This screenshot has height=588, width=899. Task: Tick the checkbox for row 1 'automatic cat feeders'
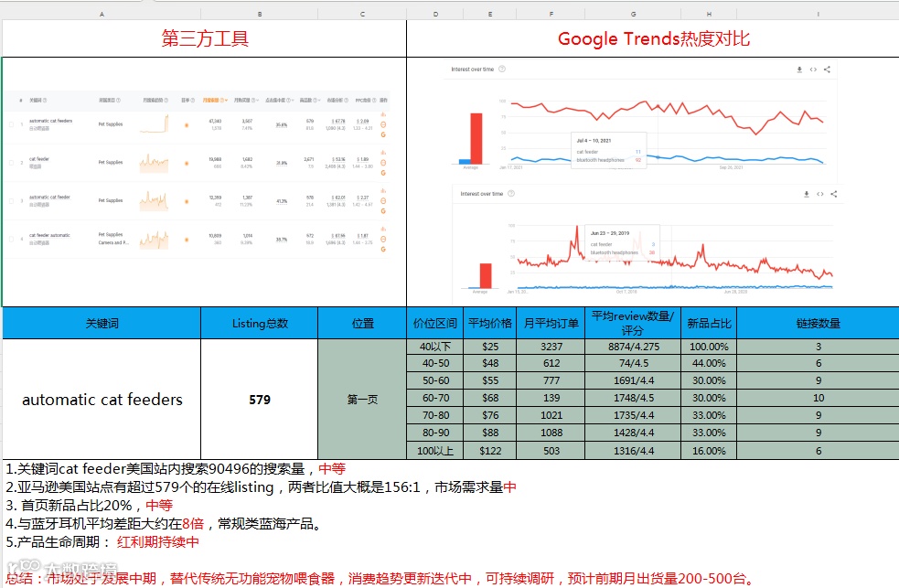(11, 124)
